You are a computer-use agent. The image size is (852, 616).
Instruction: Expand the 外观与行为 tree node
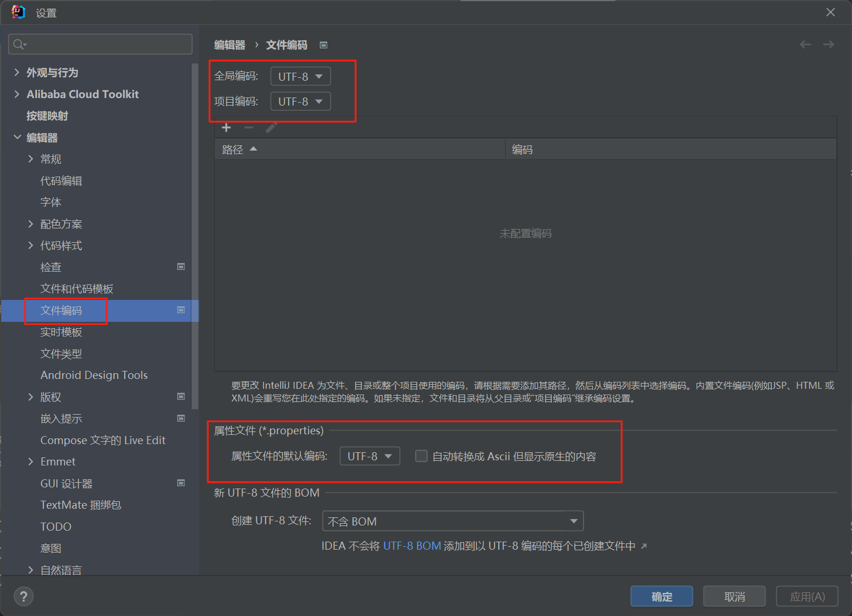pyautogui.click(x=17, y=72)
